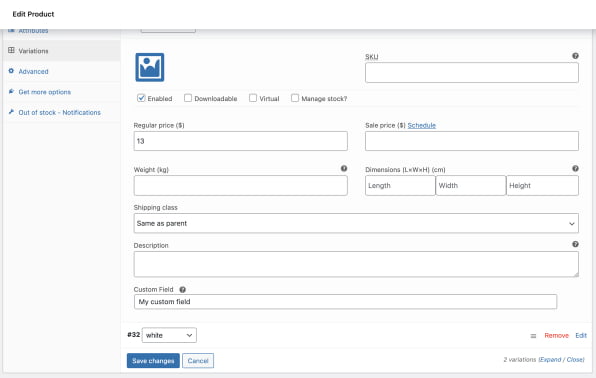The image size is (596, 378).
Task: Click the Width dimension field
Action: 471,186
